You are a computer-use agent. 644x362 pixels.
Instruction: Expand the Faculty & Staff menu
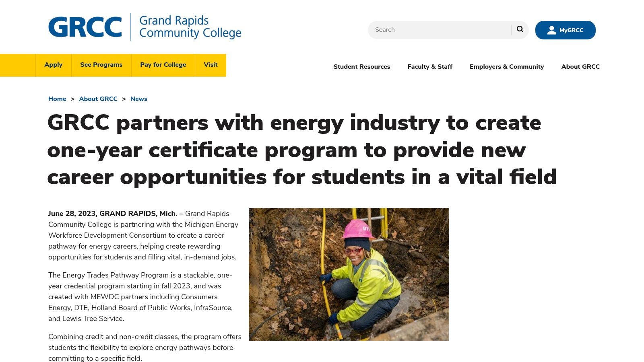(430, 67)
